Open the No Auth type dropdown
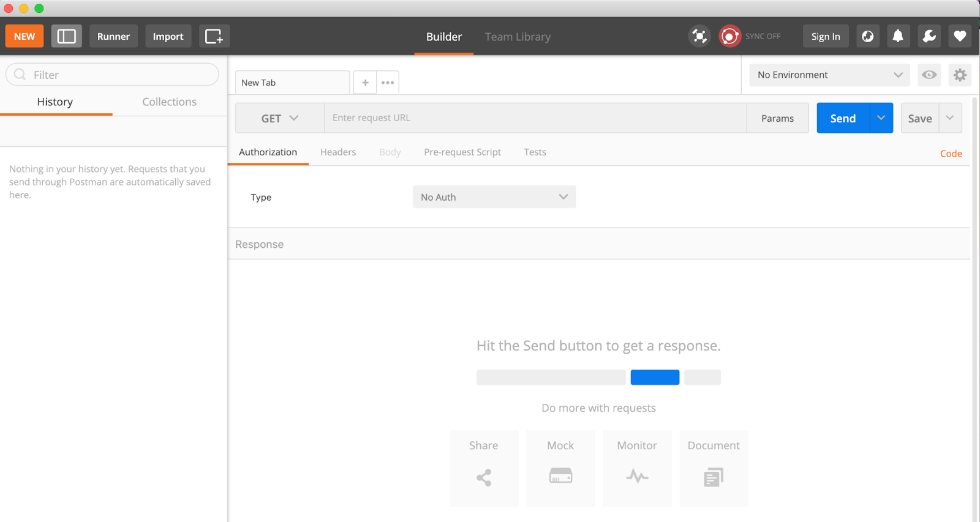The height and width of the screenshot is (522, 980). click(x=494, y=197)
